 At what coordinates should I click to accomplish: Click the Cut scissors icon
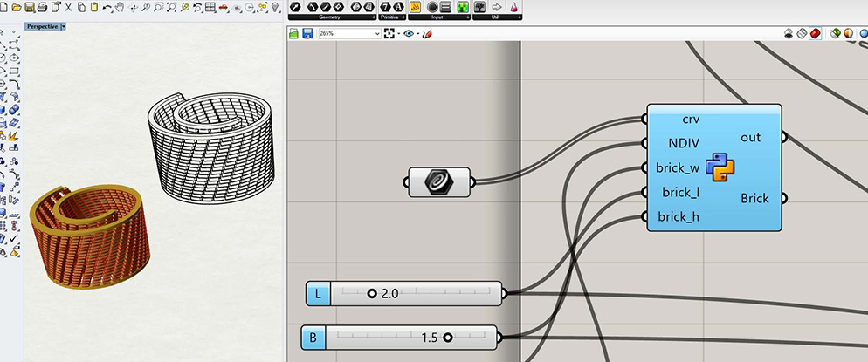pyautogui.click(x=68, y=7)
